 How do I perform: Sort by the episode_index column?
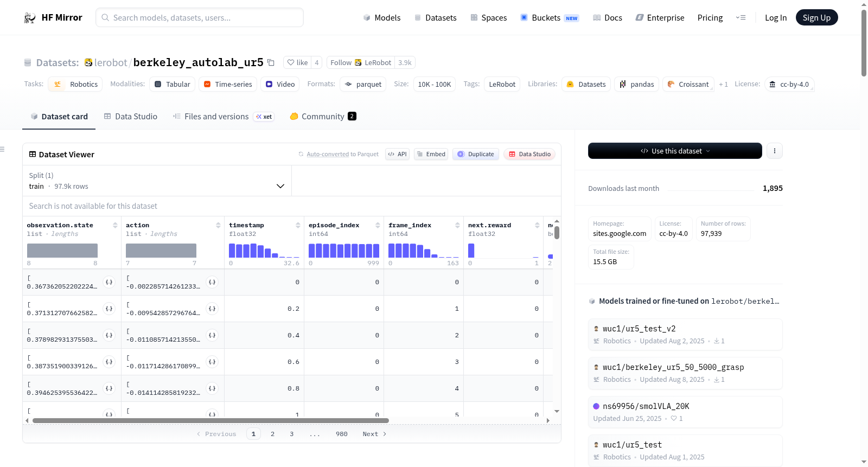pyautogui.click(x=378, y=225)
